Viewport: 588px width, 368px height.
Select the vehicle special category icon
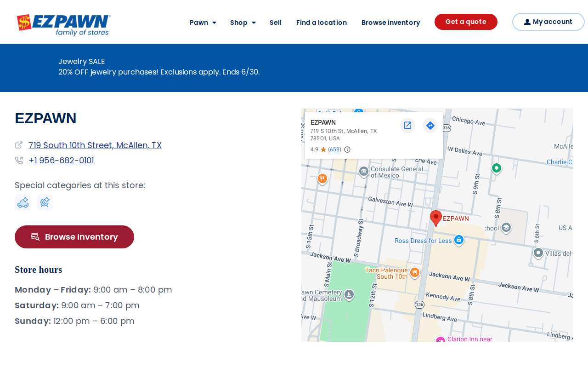23,202
